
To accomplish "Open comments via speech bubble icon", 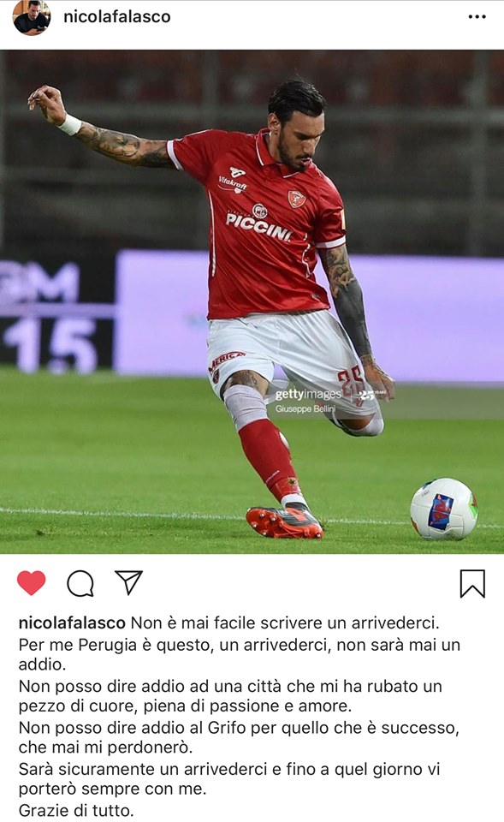I will 80,583.
